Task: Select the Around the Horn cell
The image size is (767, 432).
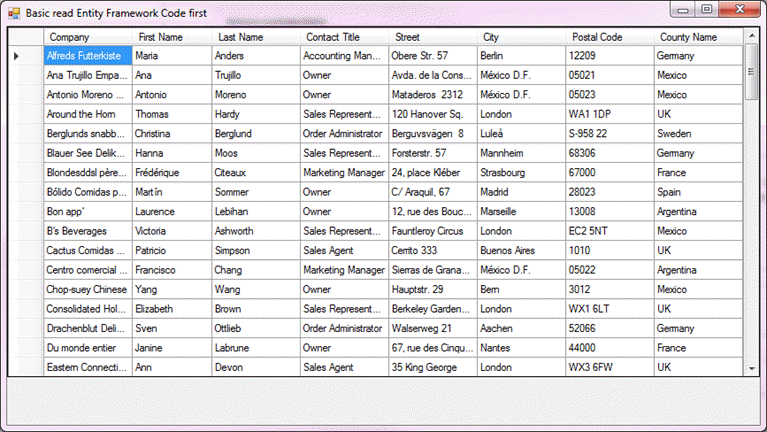Action: (88, 114)
